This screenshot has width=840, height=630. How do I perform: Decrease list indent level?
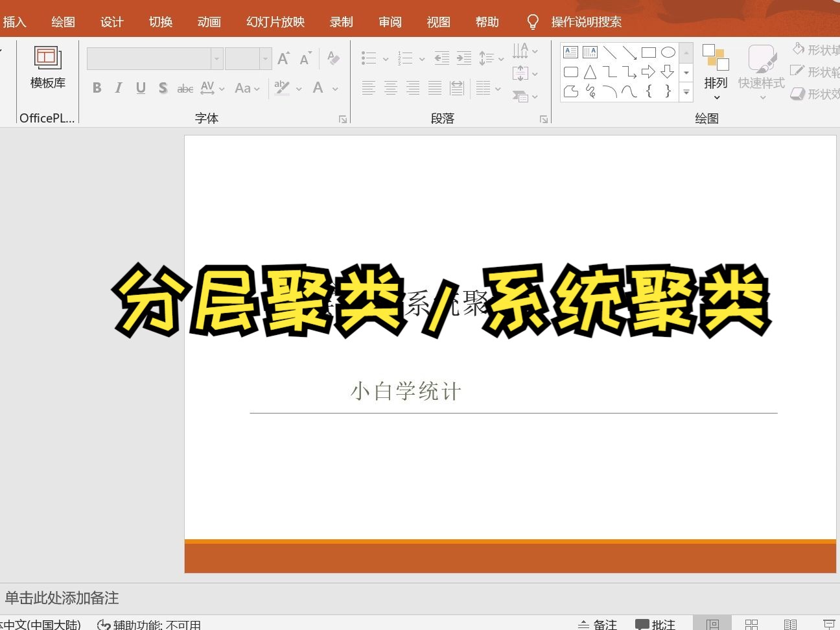(442, 58)
